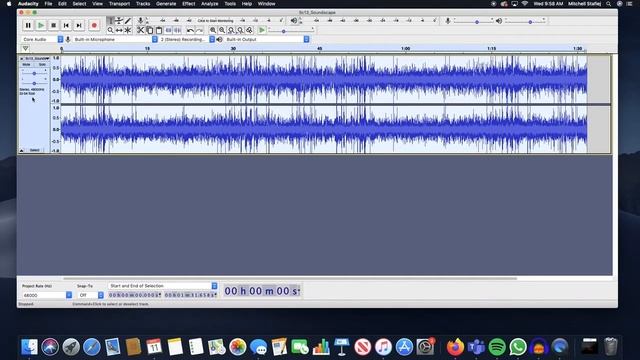
Task: Toggle Mute on the audio track
Action: point(27,64)
